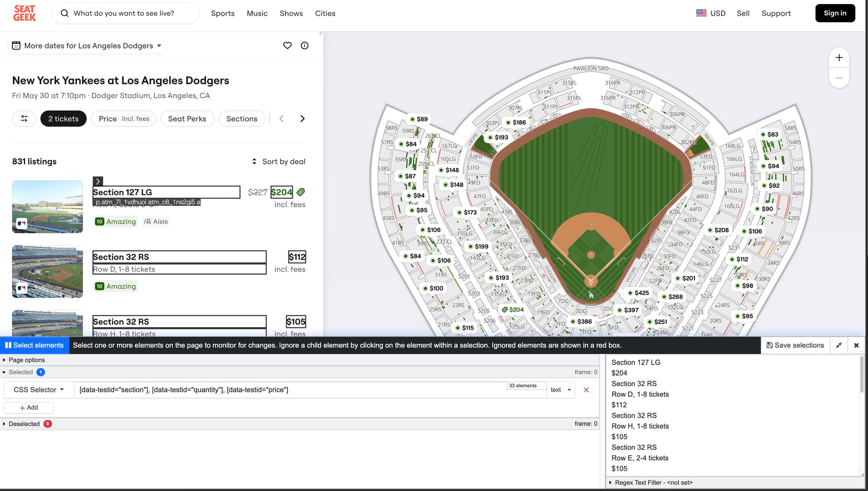Viewport: 868px width, 491px height.
Task: Click the heart favorite icon
Action: point(287,45)
